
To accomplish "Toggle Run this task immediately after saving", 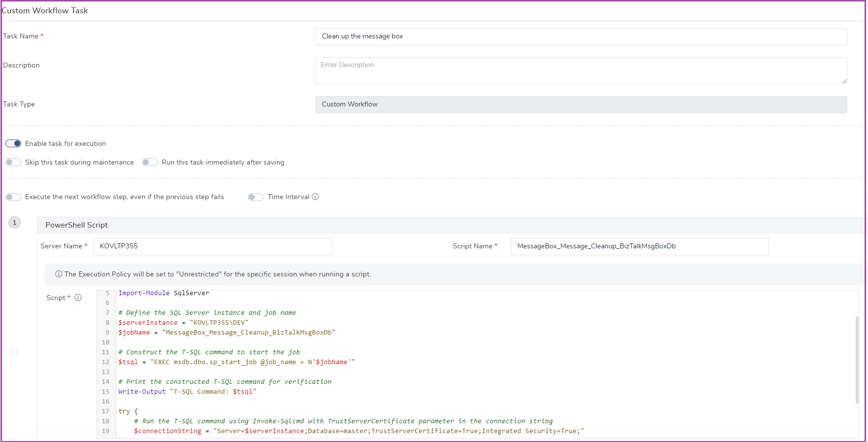I will click(150, 162).
